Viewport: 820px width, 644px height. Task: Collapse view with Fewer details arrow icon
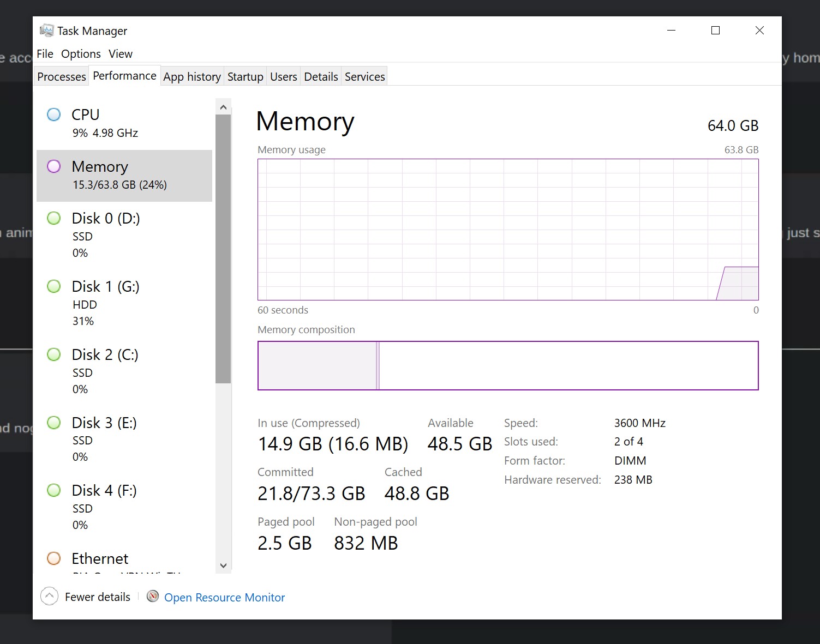pos(49,596)
